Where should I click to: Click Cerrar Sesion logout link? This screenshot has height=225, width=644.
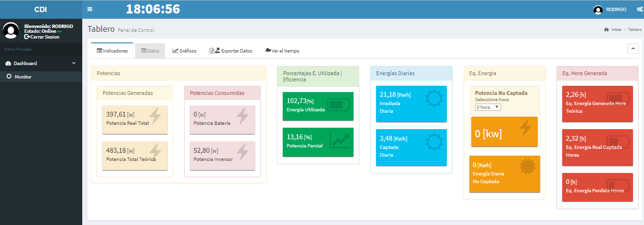pos(42,37)
